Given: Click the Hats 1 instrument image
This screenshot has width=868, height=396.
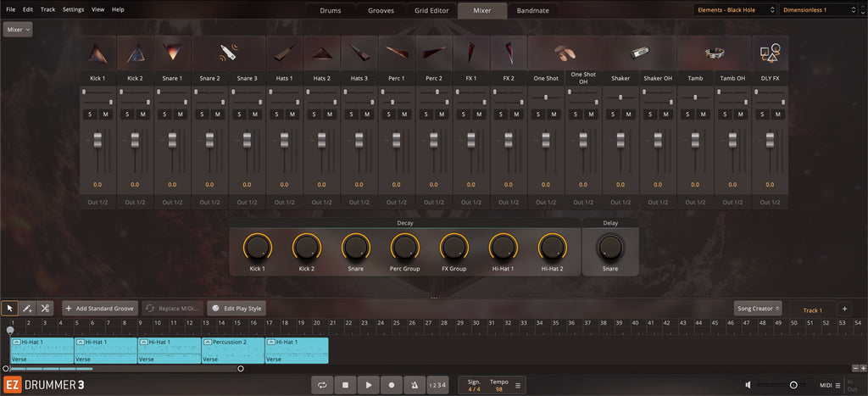Looking at the screenshot, I should (x=285, y=53).
